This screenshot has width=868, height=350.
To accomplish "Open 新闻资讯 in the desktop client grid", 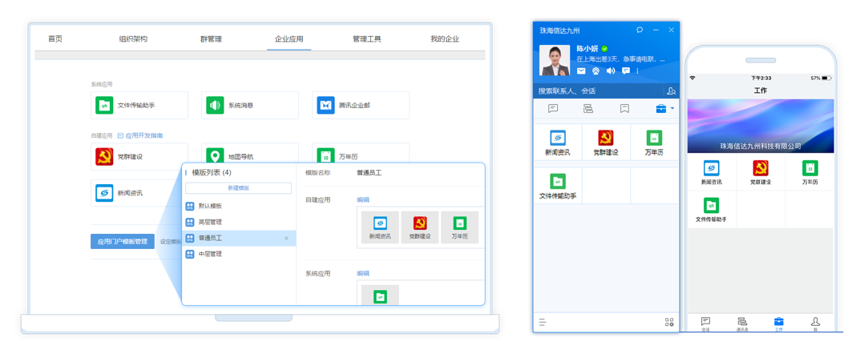I will (558, 142).
